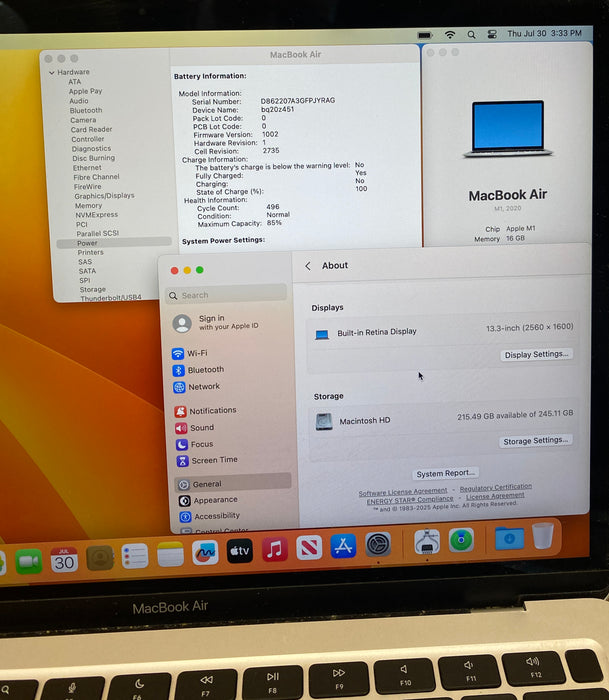Open Control Center in menu bar
The image size is (609, 700).
click(492, 34)
